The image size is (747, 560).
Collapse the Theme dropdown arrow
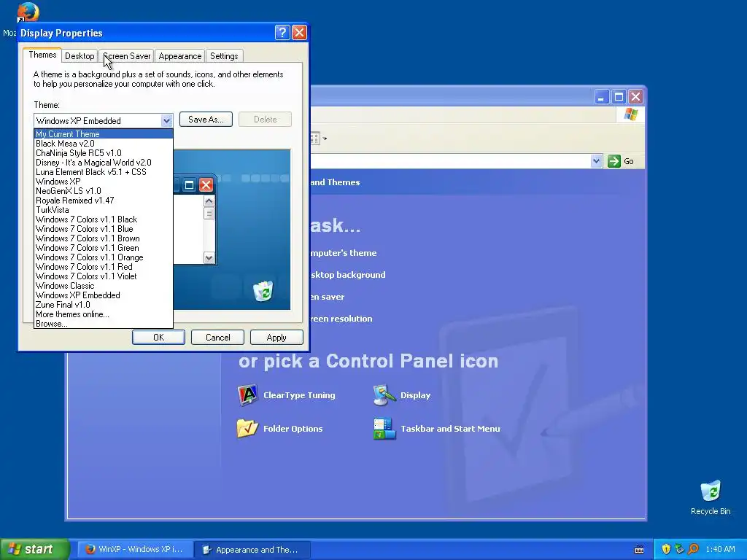coord(166,120)
